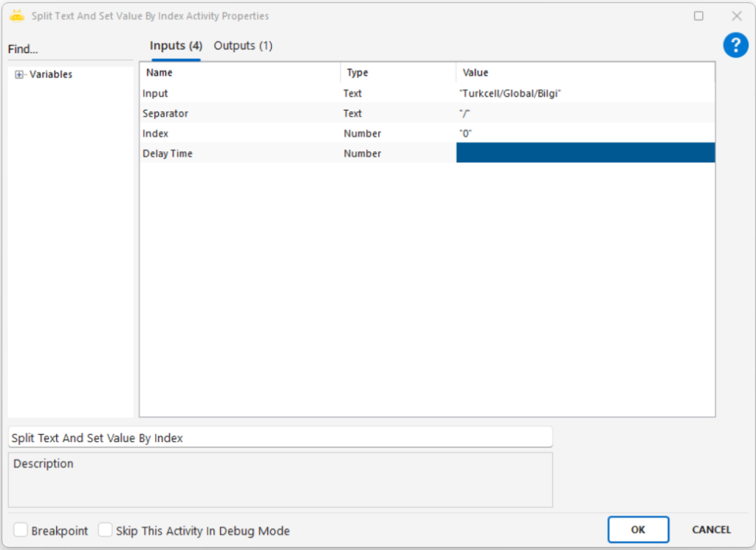Click the Separator value cell
Screen dimensions: 756x550
(585, 114)
